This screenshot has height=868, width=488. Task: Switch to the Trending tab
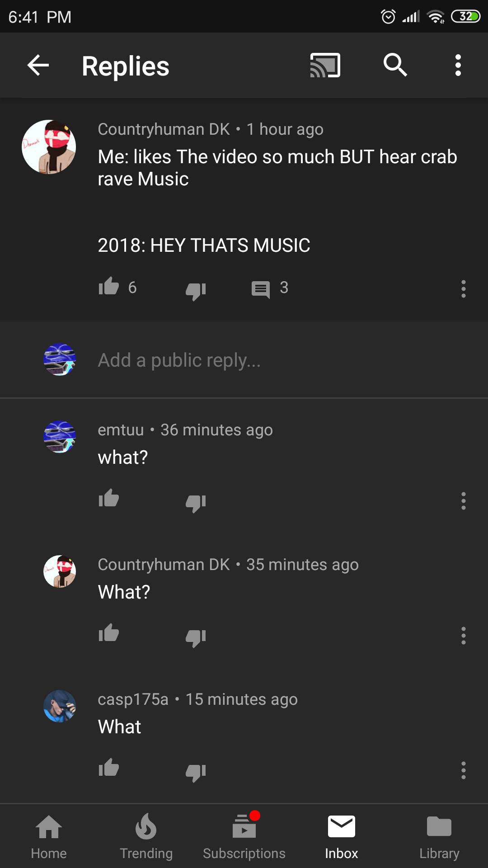(146, 837)
